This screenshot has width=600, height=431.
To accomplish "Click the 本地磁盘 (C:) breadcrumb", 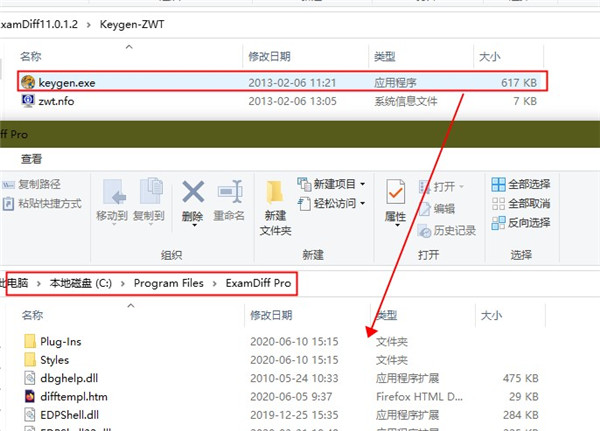I will point(81,283).
